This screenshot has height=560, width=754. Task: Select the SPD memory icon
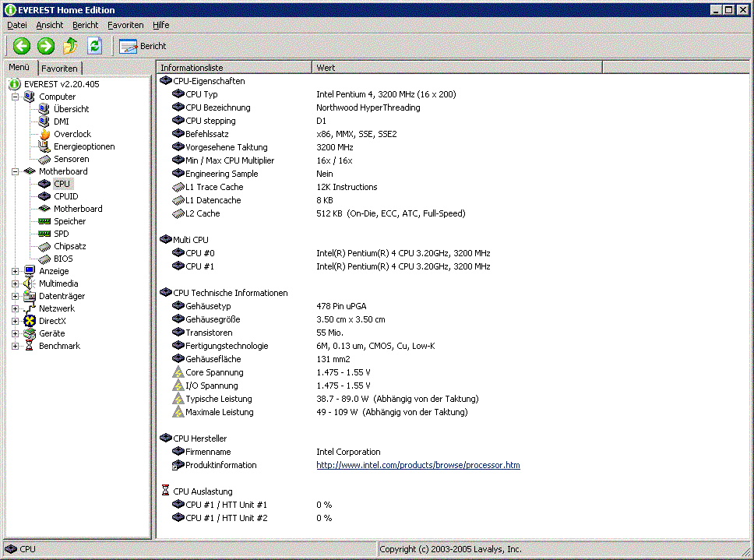point(44,234)
